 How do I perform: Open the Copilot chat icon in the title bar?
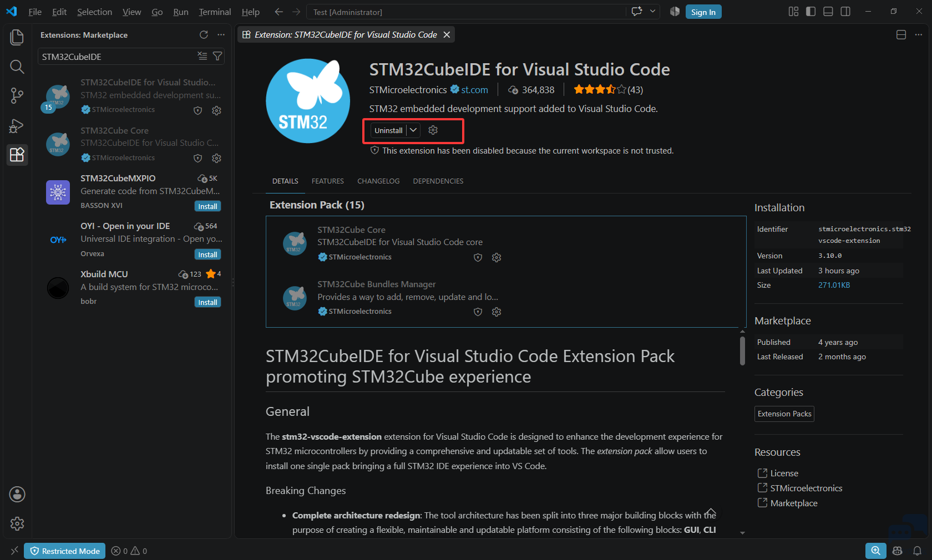point(637,12)
